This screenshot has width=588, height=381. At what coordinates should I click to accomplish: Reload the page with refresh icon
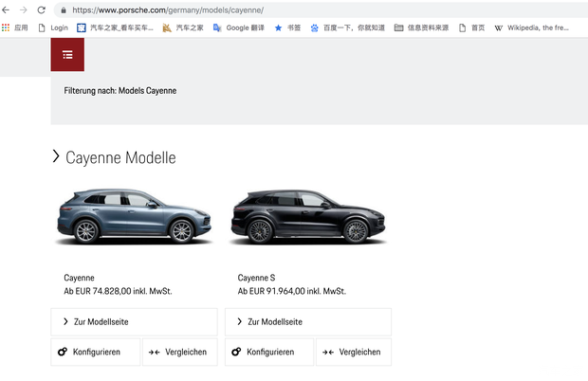tap(41, 9)
